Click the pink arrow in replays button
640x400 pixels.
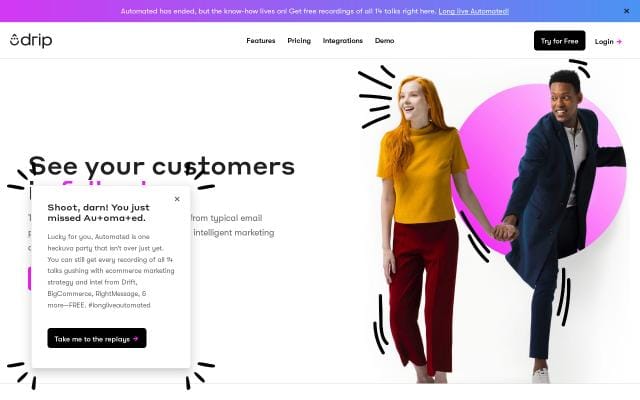click(x=136, y=339)
